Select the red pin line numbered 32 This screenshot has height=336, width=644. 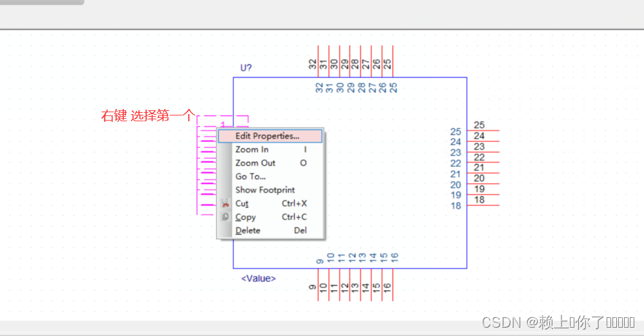tap(318, 61)
